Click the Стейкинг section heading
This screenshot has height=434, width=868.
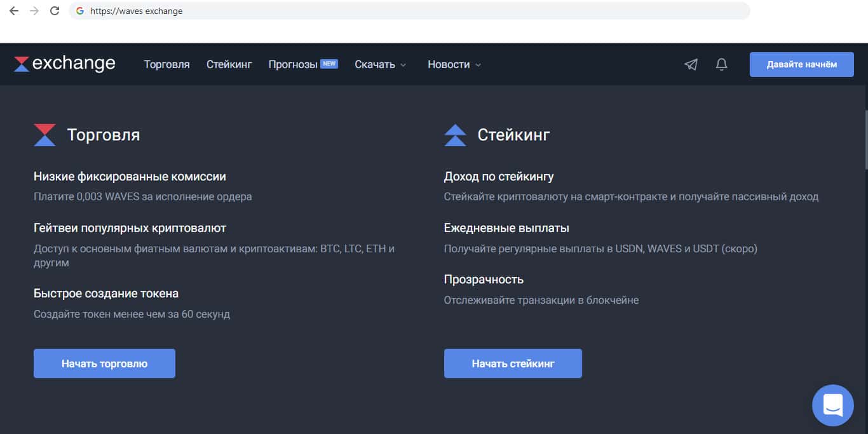coord(513,135)
